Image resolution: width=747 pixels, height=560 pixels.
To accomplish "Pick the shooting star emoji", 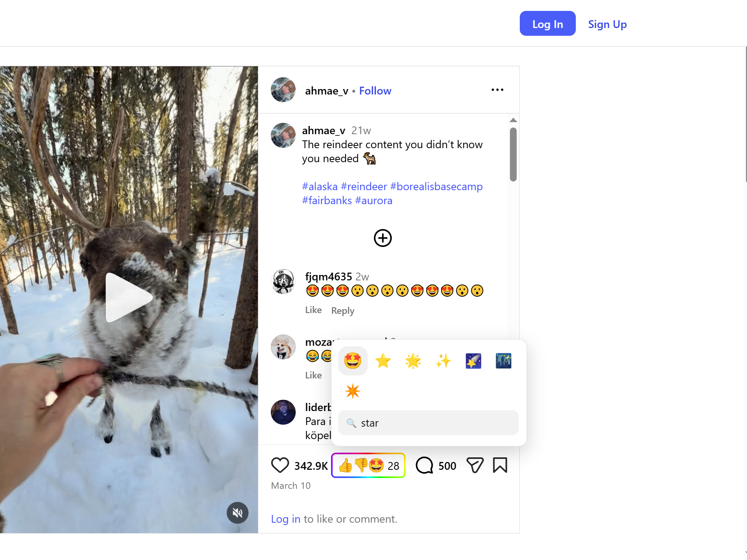I will click(x=473, y=361).
